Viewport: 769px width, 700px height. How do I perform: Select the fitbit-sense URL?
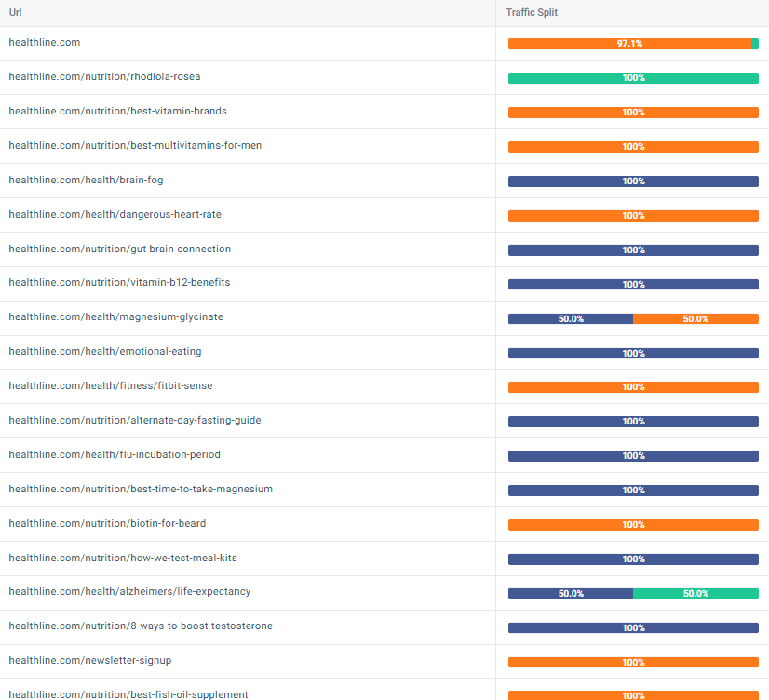[111, 385]
